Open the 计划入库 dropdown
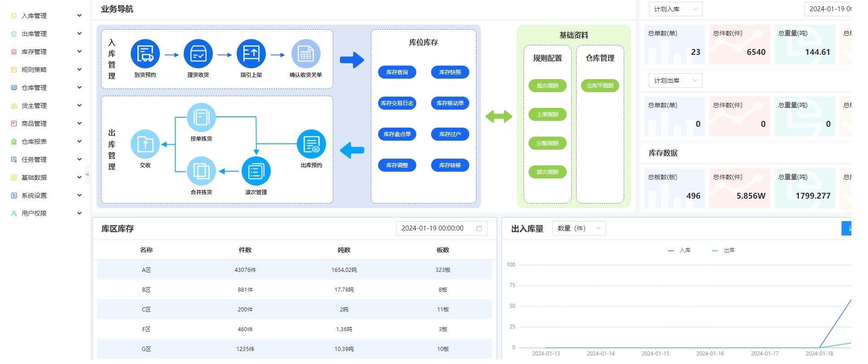The image size is (868, 364). pos(676,9)
